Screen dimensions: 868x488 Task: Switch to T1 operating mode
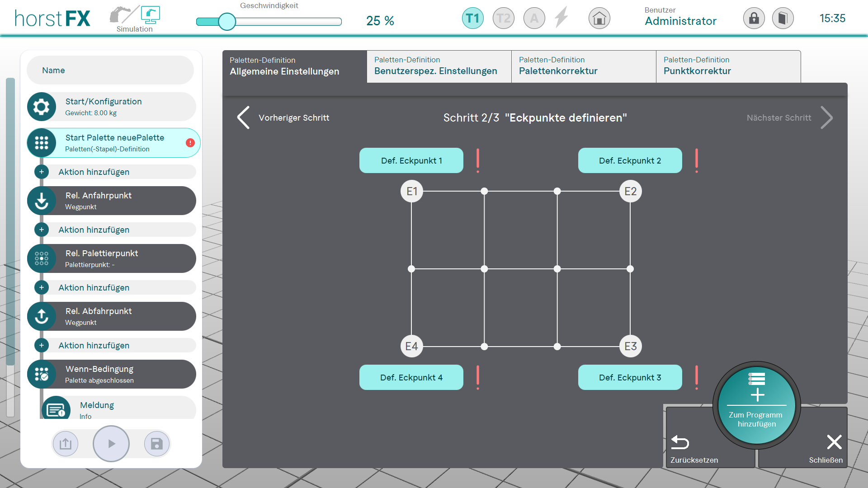472,19
